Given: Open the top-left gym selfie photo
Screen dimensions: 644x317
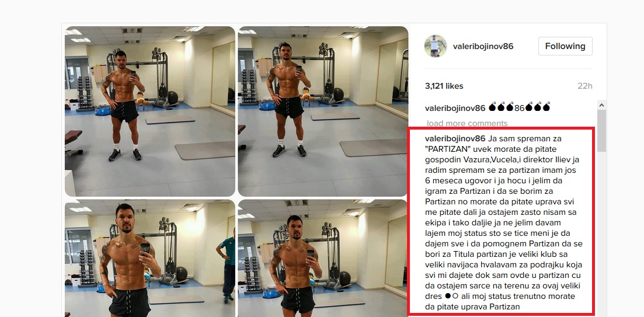Looking at the screenshot, I should tap(150, 112).
